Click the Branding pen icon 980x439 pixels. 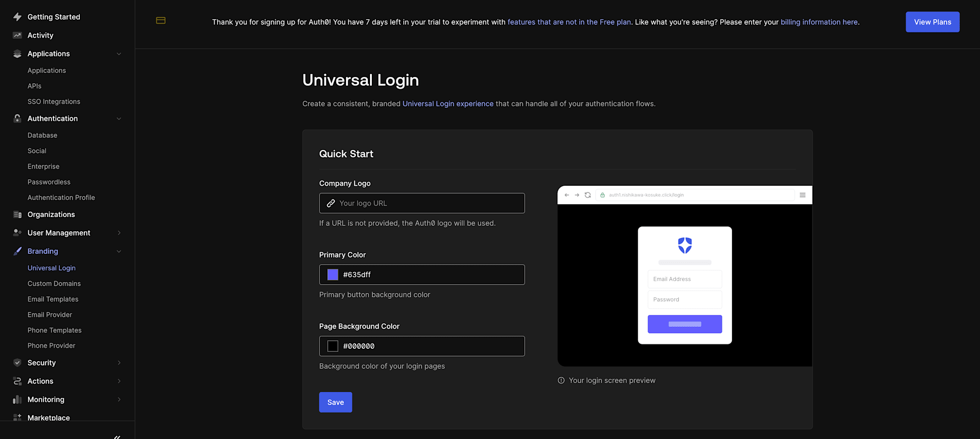(x=18, y=251)
